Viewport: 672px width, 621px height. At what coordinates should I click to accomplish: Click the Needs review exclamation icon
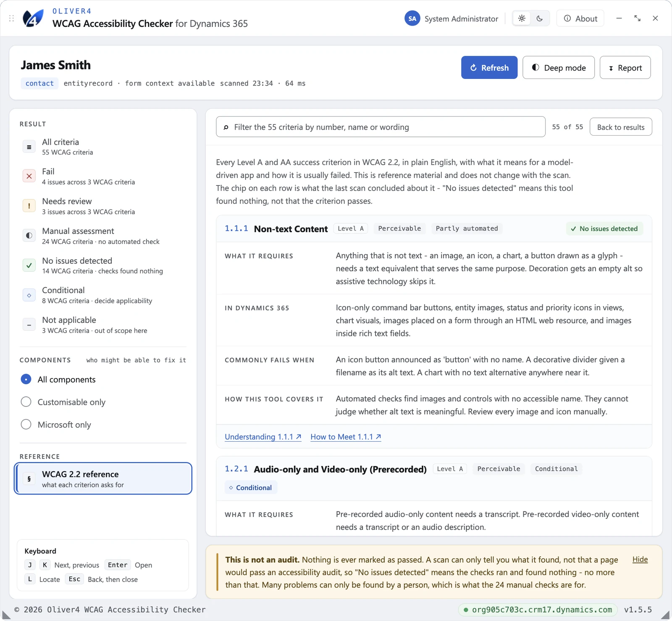[x=29, y=206]
